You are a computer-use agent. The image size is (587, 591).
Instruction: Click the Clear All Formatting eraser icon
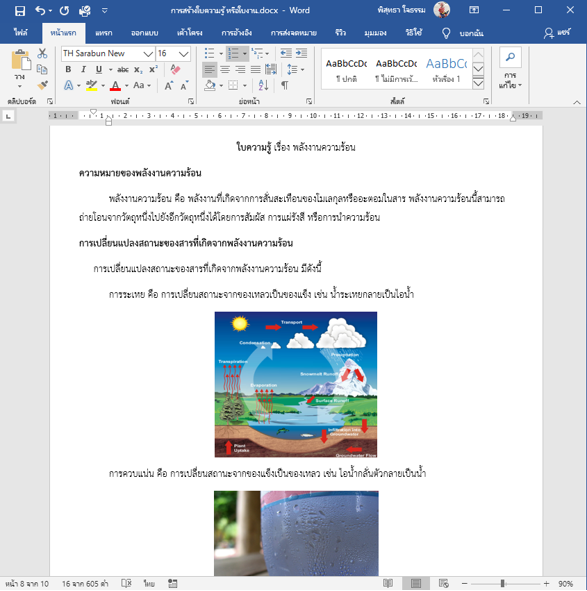point(175,69)
